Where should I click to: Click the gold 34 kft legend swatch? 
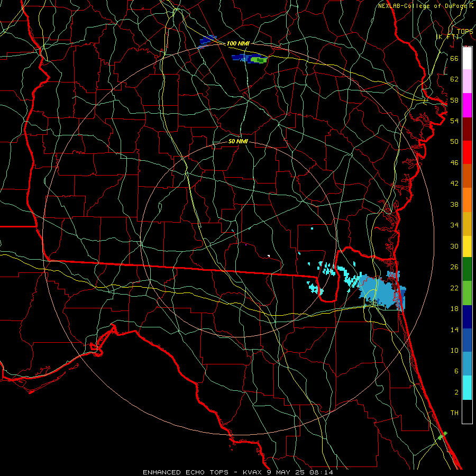pyautogui.click(x=467, y=223)
